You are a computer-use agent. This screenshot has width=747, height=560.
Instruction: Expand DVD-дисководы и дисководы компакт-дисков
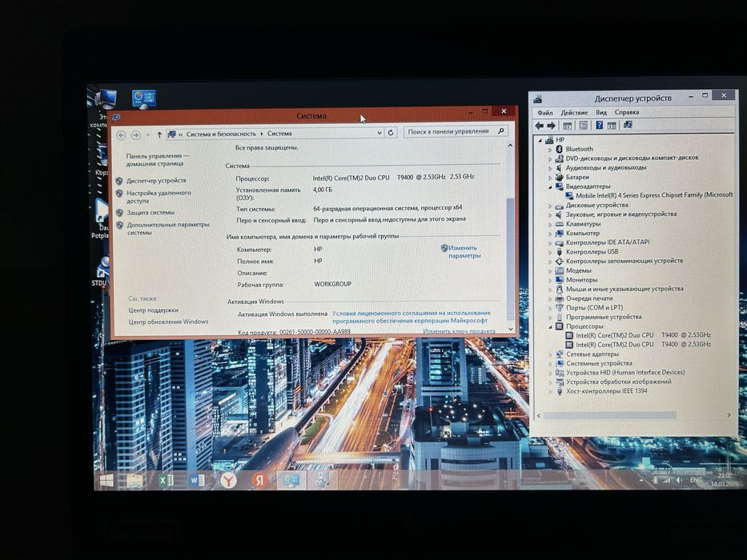(x=550, y=158)
